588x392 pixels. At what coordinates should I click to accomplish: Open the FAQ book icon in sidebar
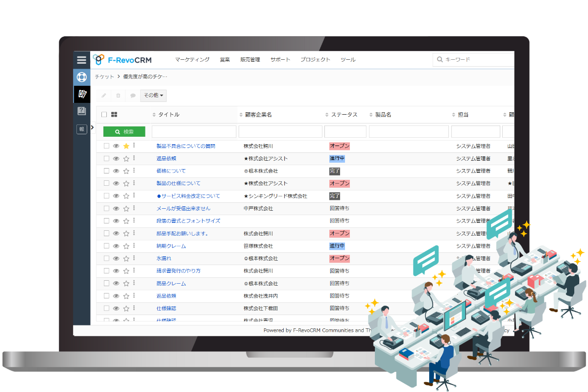click(x=81, y=111)
